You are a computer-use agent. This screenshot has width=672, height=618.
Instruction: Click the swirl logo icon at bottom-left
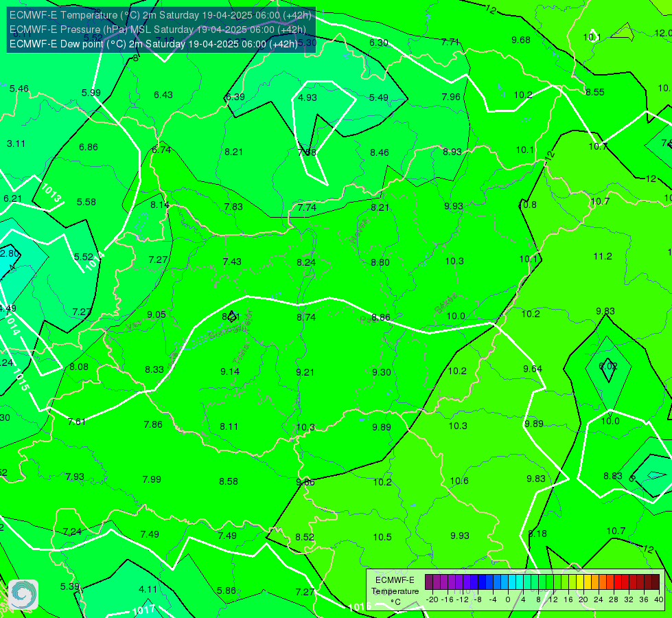[x=23, y=595]
